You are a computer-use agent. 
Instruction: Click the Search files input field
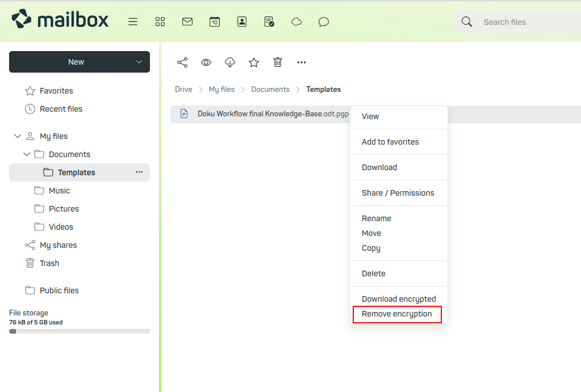click(517, 22)
